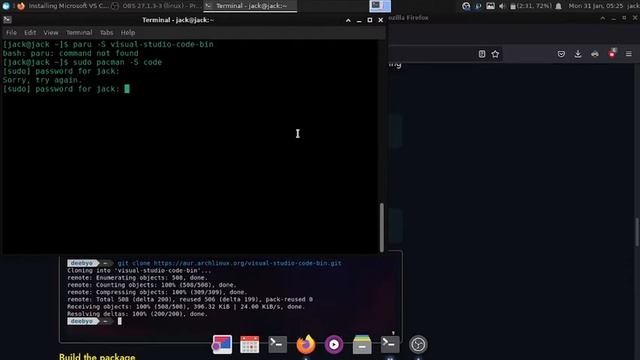Click the terminal vertical scrollbar handle

(382, 227)
